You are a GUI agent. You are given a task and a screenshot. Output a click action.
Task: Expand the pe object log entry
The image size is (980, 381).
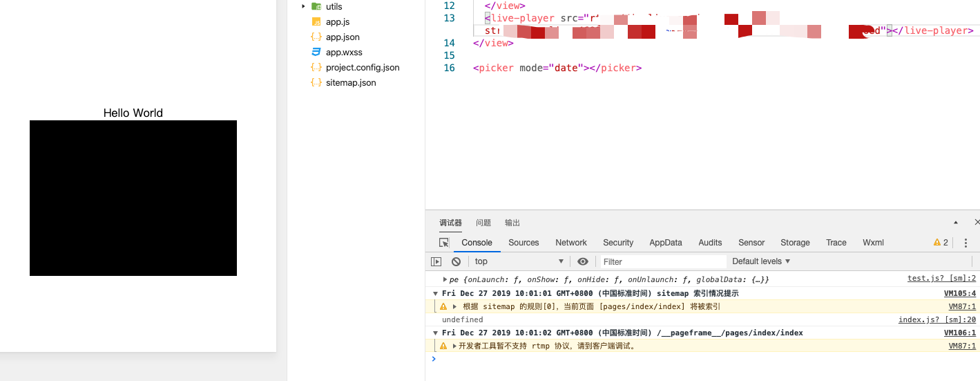click(445, 279)
